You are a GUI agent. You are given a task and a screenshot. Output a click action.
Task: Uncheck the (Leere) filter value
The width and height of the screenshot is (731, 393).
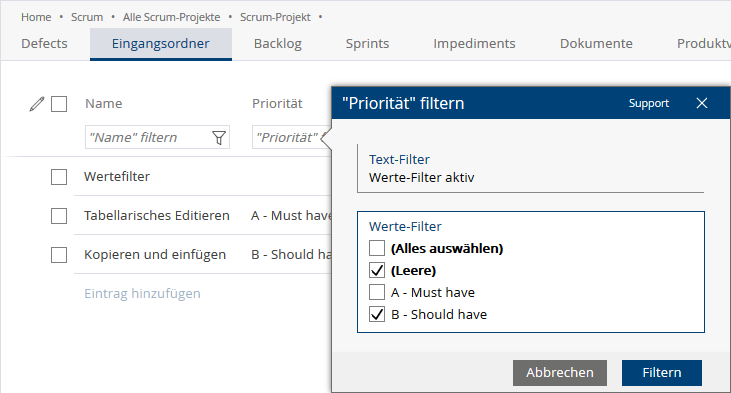tap(377, 270)
